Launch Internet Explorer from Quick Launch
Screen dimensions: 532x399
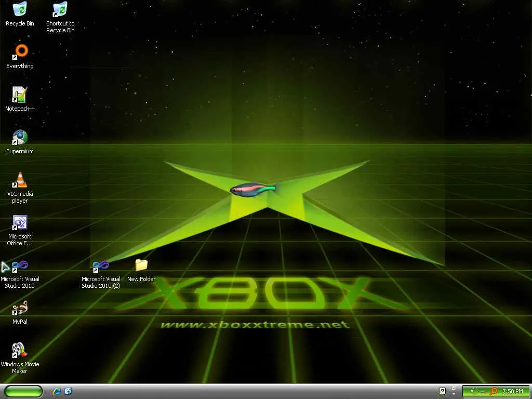[57, 391]
